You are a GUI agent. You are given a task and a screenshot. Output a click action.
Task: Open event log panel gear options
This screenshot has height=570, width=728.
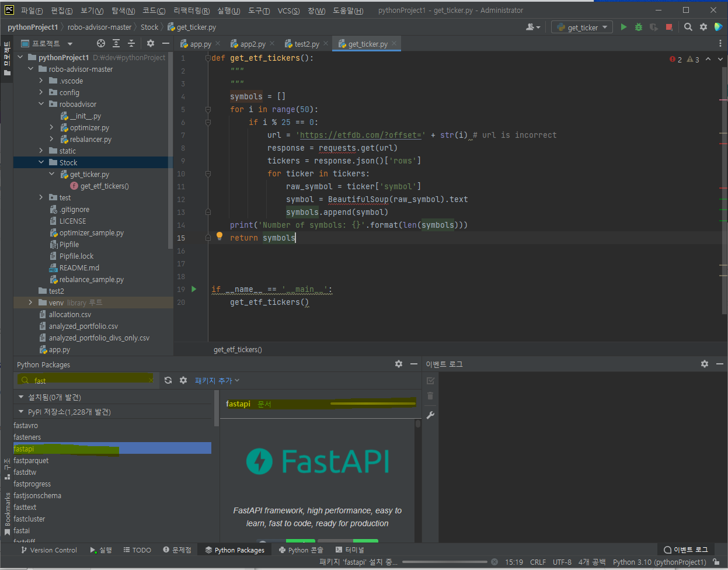705,364
